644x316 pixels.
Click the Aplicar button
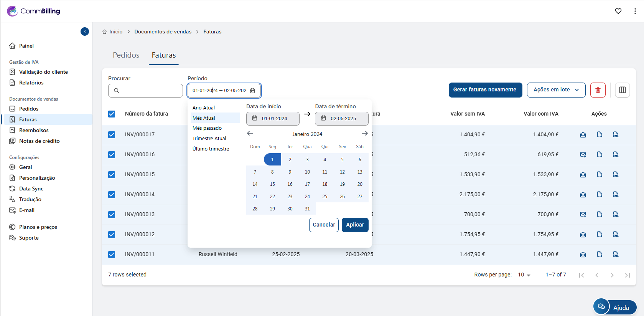(355, 225)
